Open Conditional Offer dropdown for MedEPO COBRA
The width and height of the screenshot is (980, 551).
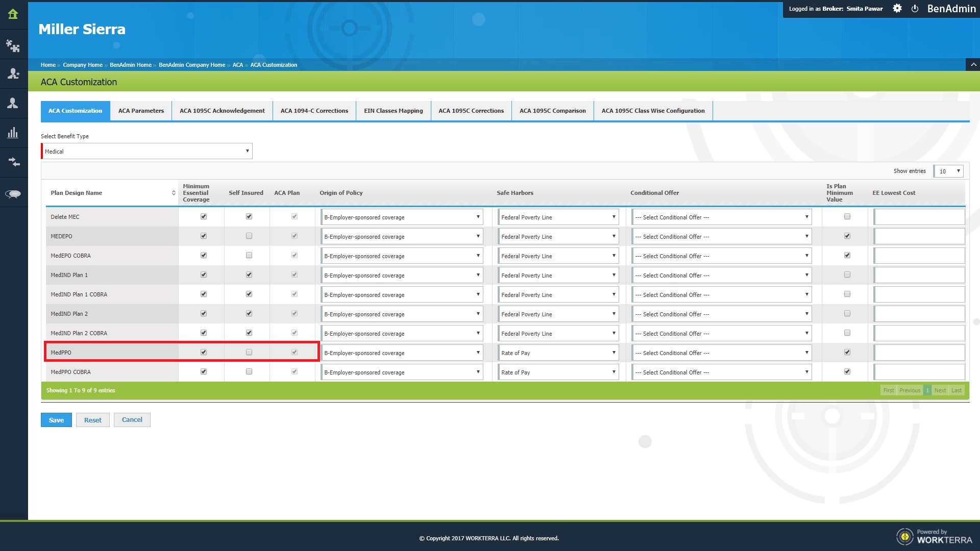click(x=722, y=256)
